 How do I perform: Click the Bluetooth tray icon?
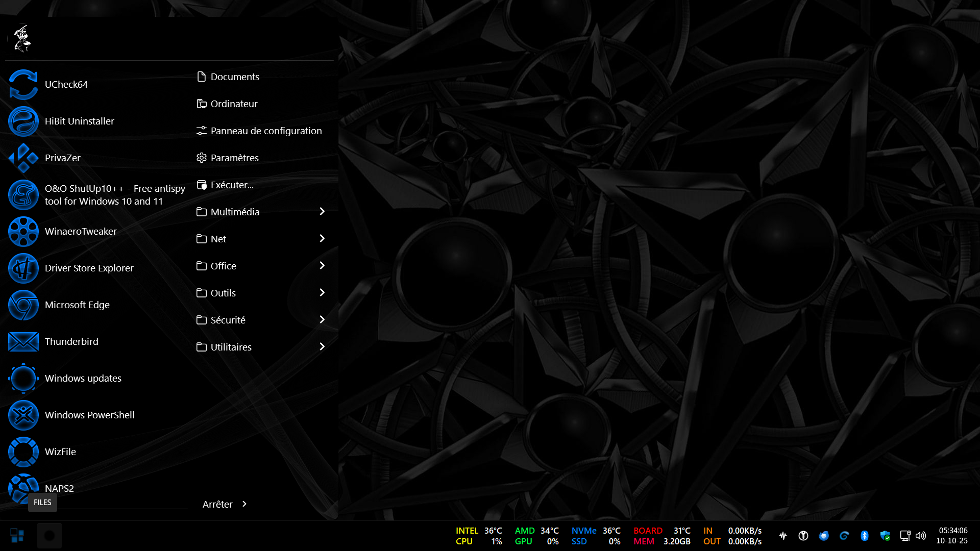864,536
